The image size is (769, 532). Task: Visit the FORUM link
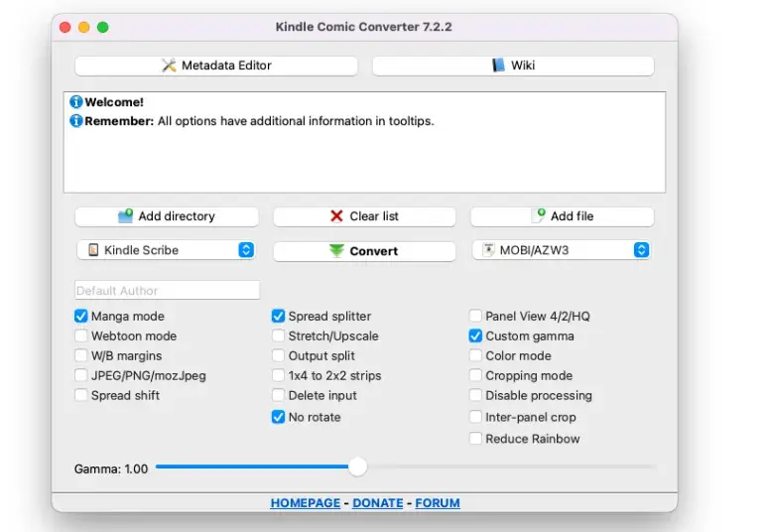click(x=438, y=503)
